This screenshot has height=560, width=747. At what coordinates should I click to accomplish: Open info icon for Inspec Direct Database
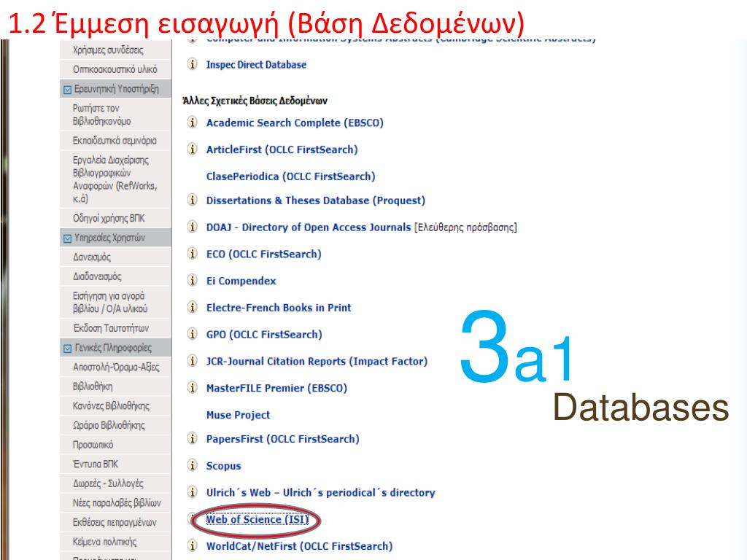pos(192,64)
